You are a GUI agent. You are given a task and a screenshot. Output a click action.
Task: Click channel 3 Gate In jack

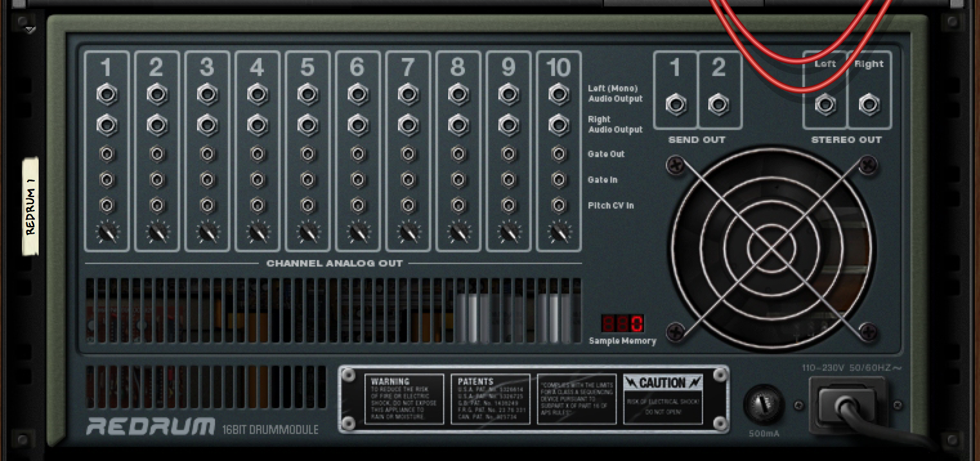(x=207, y=179)
